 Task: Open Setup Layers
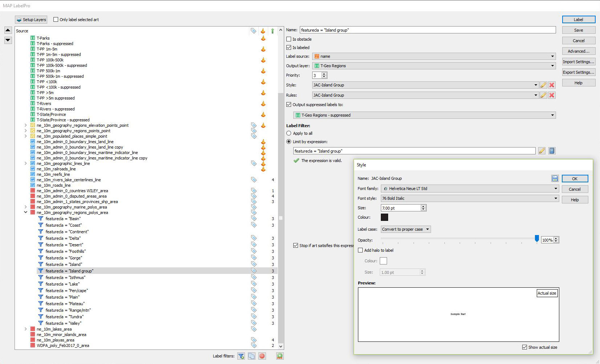coord(31,20)
